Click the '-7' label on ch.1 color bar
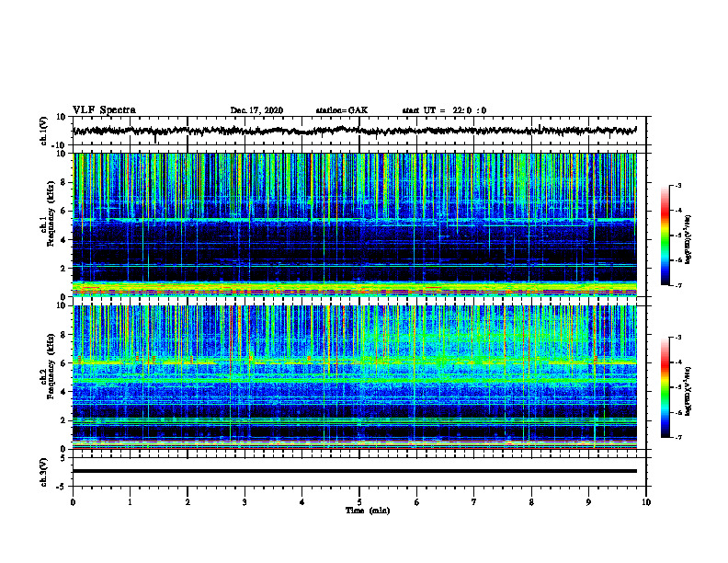Viewport: 728px width, 563px height. (x=677, y=285)
